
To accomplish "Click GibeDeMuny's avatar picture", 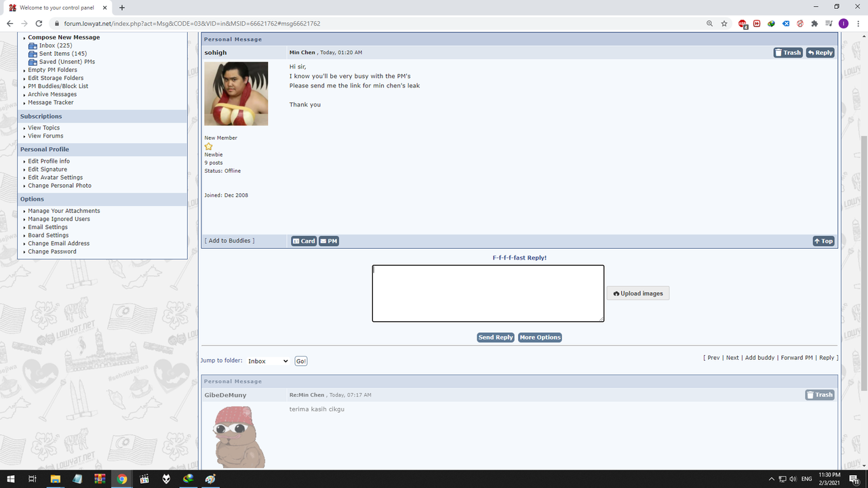I will pyautogui.click(x=239, y=437).
